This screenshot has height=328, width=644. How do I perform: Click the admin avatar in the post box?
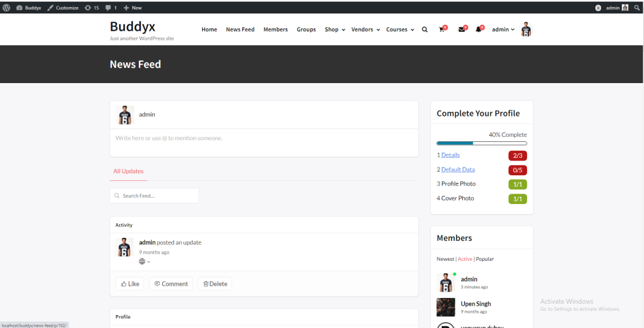pos(125,115)
